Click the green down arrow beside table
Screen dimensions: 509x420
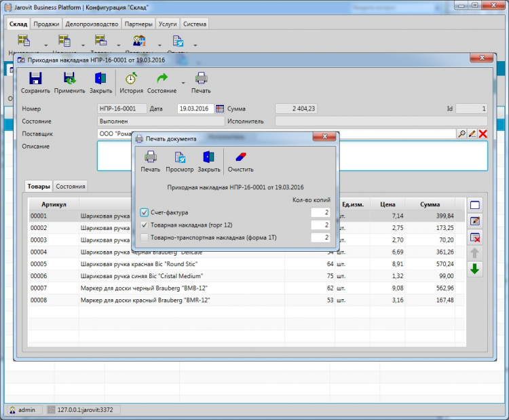tap(475, 269)
